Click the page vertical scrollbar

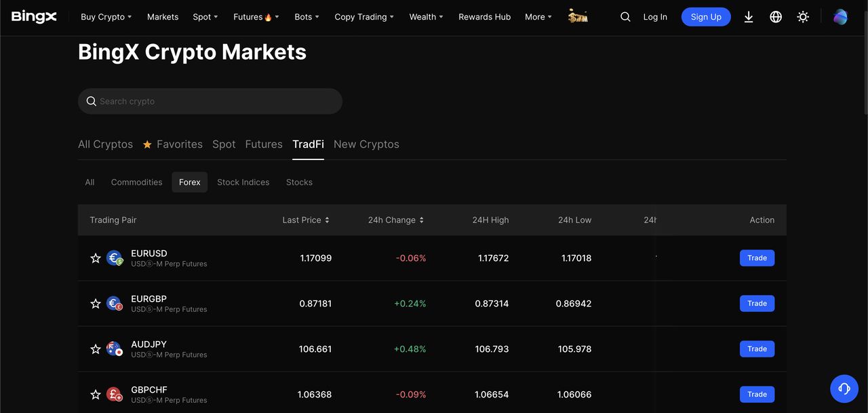click(x=864, y=68)
